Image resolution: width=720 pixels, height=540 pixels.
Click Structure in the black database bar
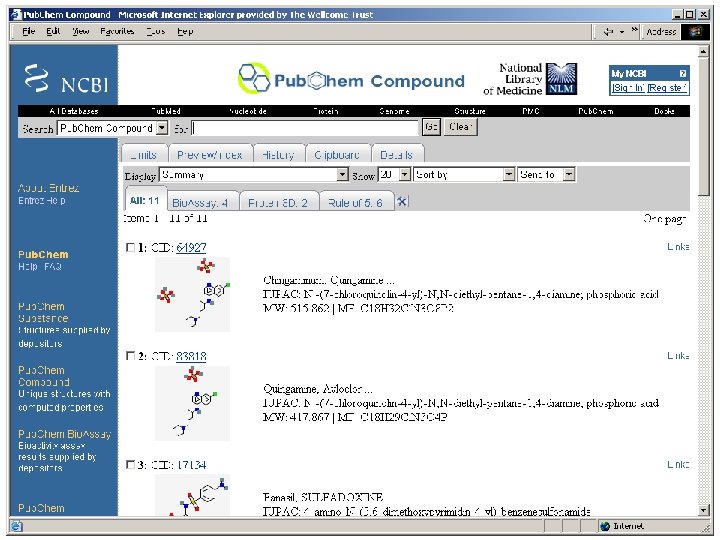pos(470,111)
